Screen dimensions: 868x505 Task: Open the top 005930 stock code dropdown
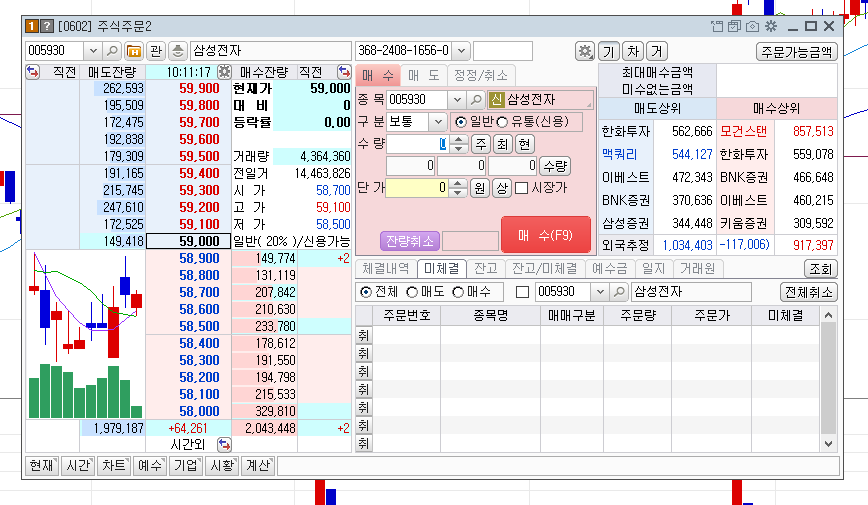[93, 51]
